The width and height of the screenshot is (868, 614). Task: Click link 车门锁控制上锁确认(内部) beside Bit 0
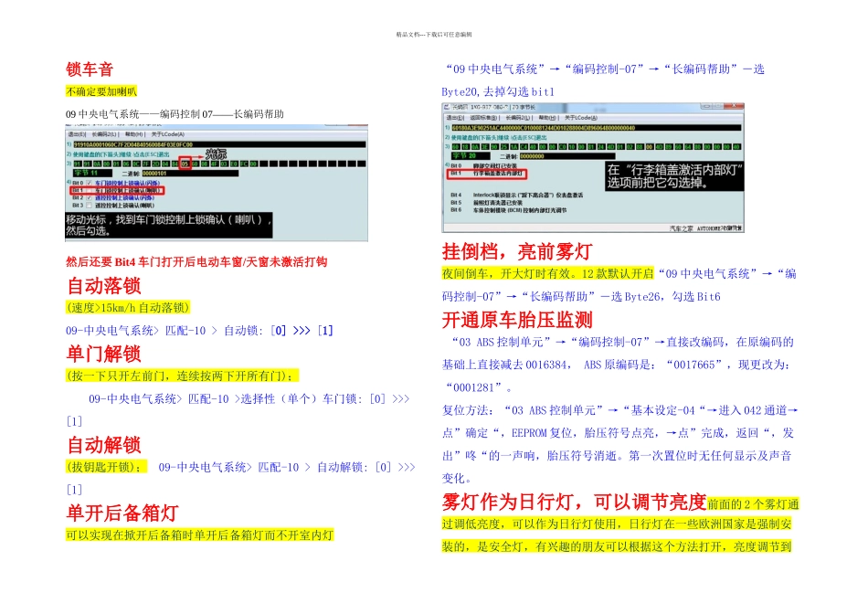coord(127,183)
